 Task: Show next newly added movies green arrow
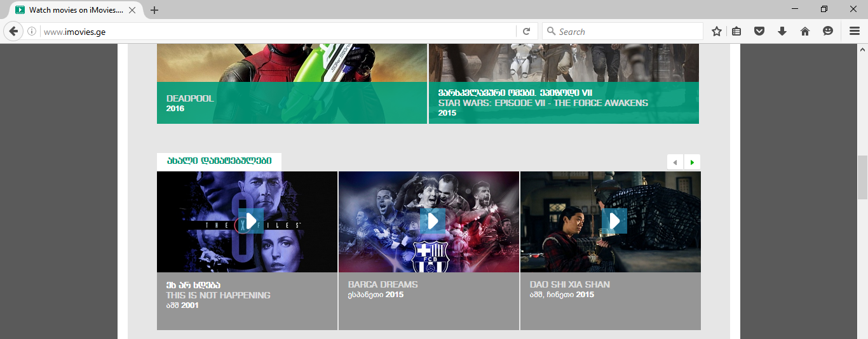pyautogui.click(x=692, y=162)
